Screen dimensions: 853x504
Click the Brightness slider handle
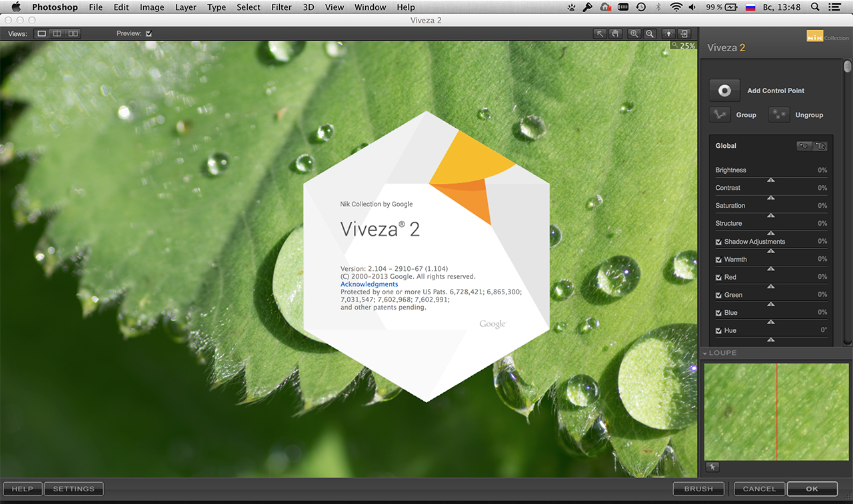coord(771,180)
